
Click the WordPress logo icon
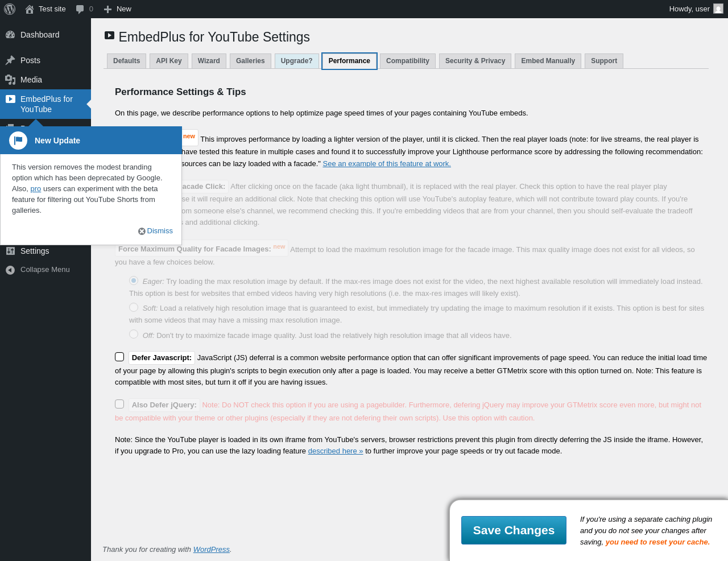coord(10,9)
